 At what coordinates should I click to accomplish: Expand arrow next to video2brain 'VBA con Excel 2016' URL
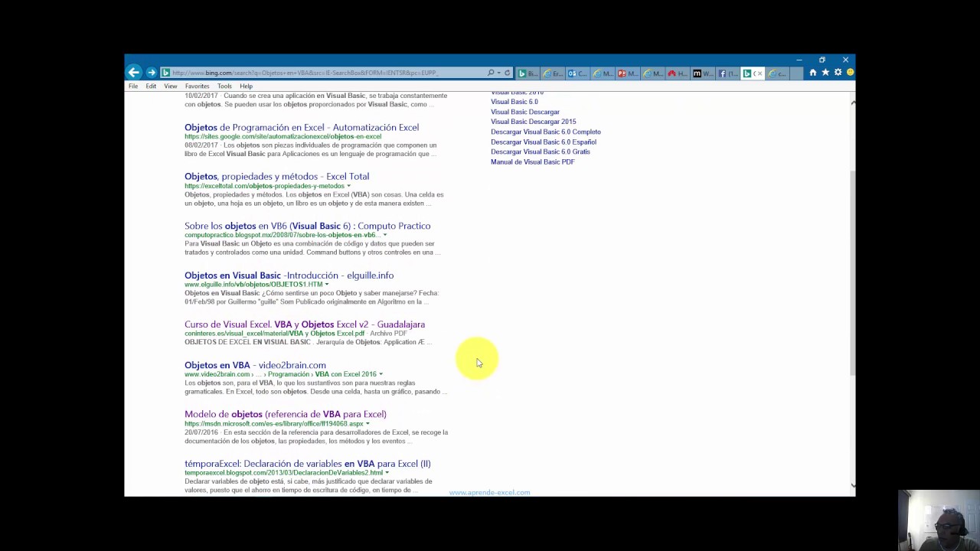(x=381, y=374)
